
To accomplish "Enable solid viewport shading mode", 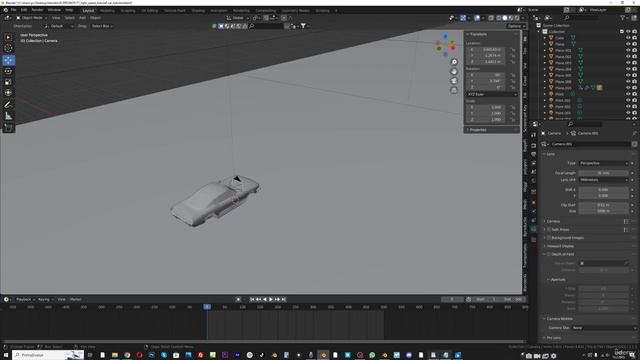I will coord(505,18).
